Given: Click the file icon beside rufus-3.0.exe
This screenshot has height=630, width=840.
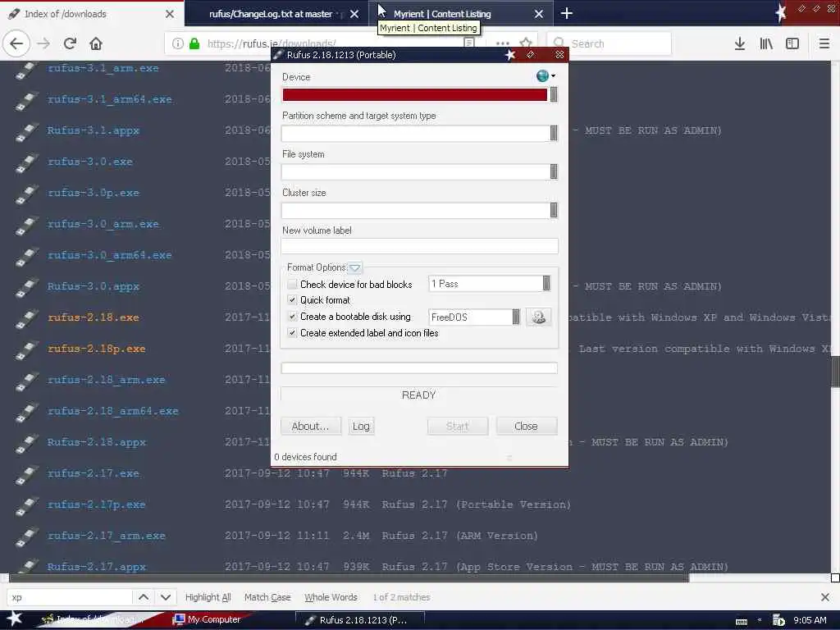Looking at the screenshot, I should (26, 162).
